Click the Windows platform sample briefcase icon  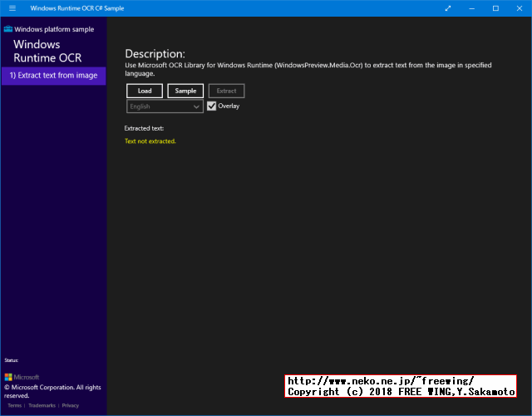[x=8, y=29]
